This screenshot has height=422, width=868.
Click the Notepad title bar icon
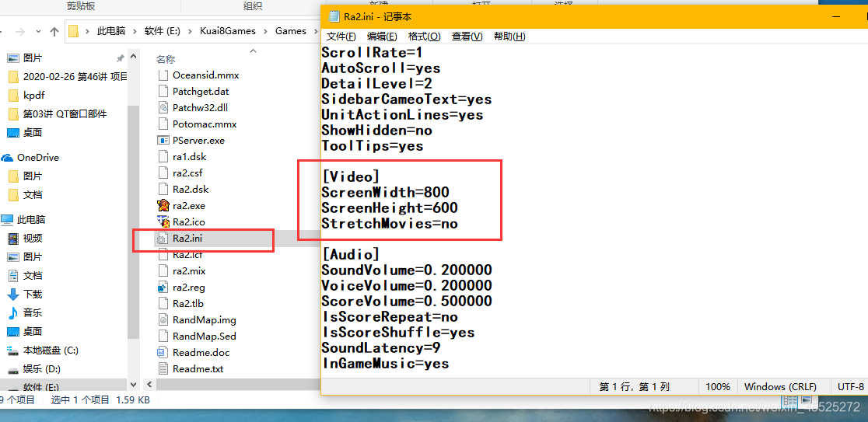(334, 16)
